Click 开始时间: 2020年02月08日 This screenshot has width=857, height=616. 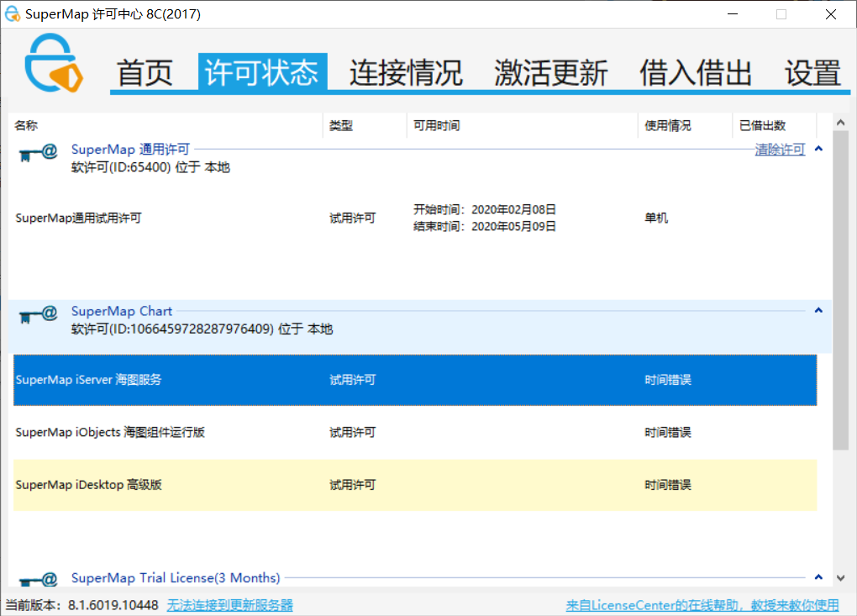(485, 210)
